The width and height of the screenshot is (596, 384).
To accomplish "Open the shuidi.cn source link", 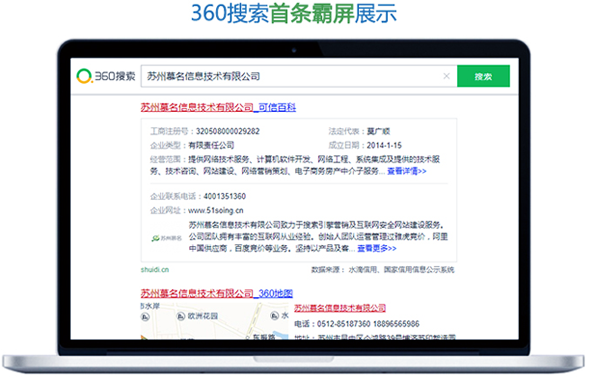I will pos(155,270).
